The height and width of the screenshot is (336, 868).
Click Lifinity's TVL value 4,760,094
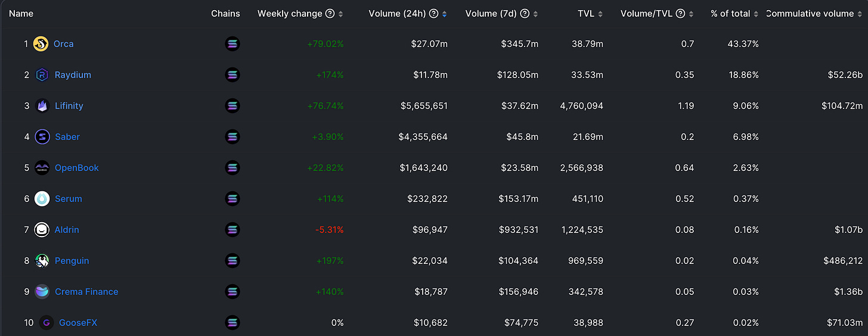pos(582,105)
